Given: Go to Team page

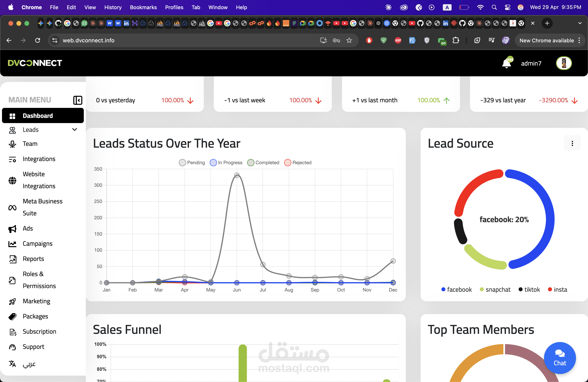Looking at the screenshot, I should tap(30, 144).
